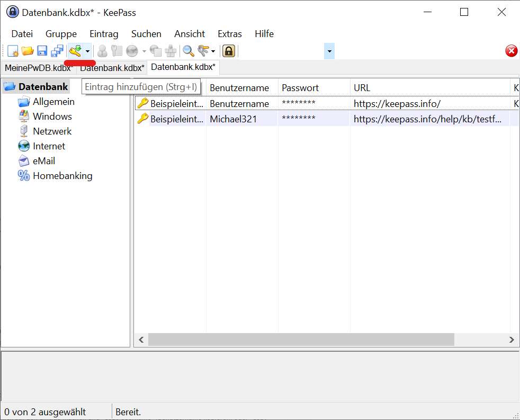Lock the workspace with the padlock icon
This screenshot has width=520, height=420.
click(229, 51)
